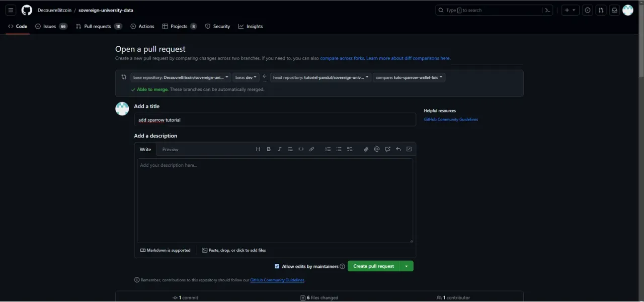Expand the Create pull request options arrow
Screen dimensions: 644x302
point(407,266)
